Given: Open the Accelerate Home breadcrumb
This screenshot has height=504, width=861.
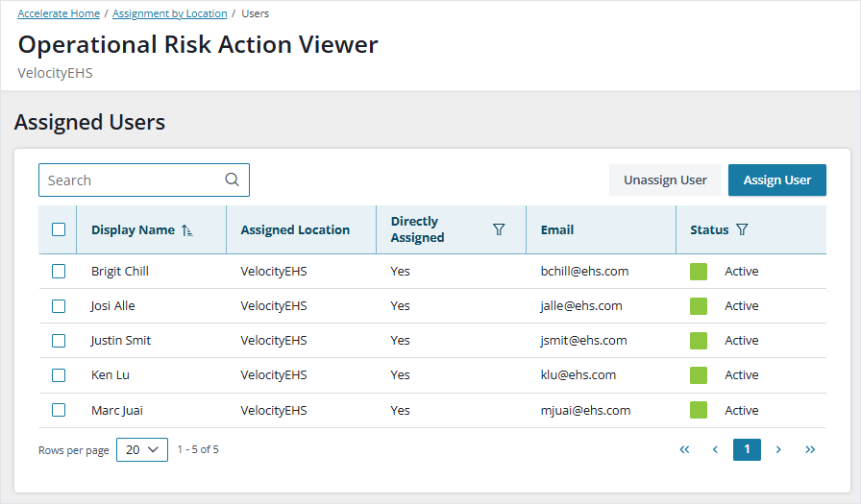Looking at the screenshot, I should 59,14.
